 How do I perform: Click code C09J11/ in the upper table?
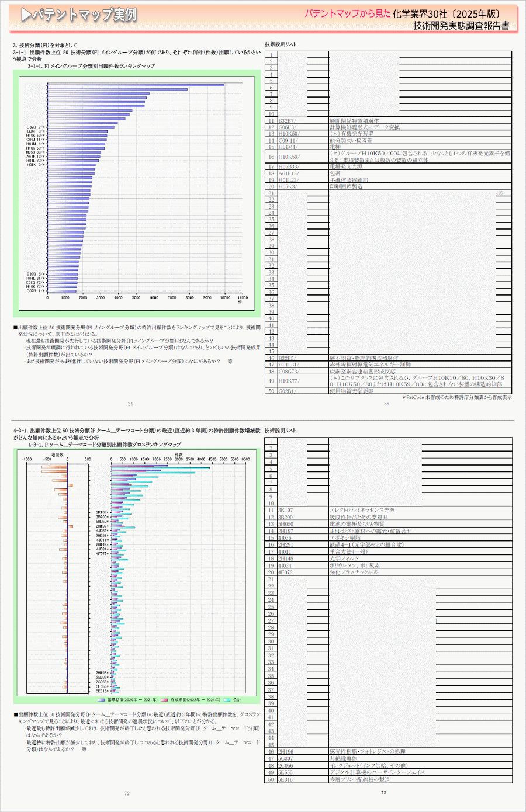pos(288,140)
